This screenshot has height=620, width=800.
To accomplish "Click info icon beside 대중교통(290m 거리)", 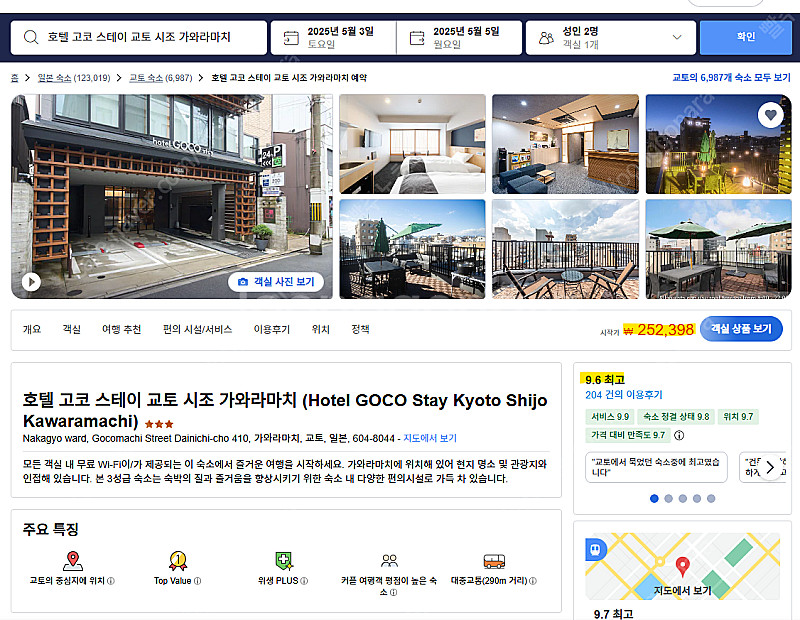I will click(533, 581).
